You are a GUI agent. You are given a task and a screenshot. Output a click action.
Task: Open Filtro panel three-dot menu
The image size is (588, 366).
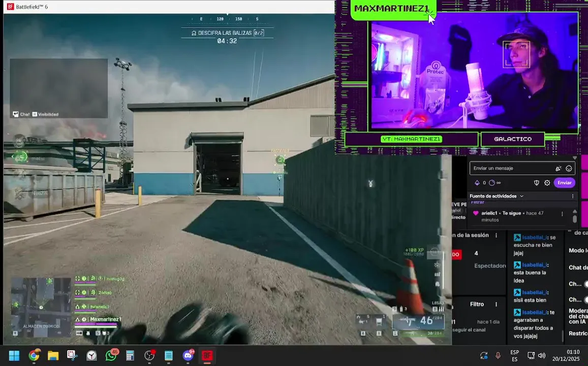(x=496, y=304)
